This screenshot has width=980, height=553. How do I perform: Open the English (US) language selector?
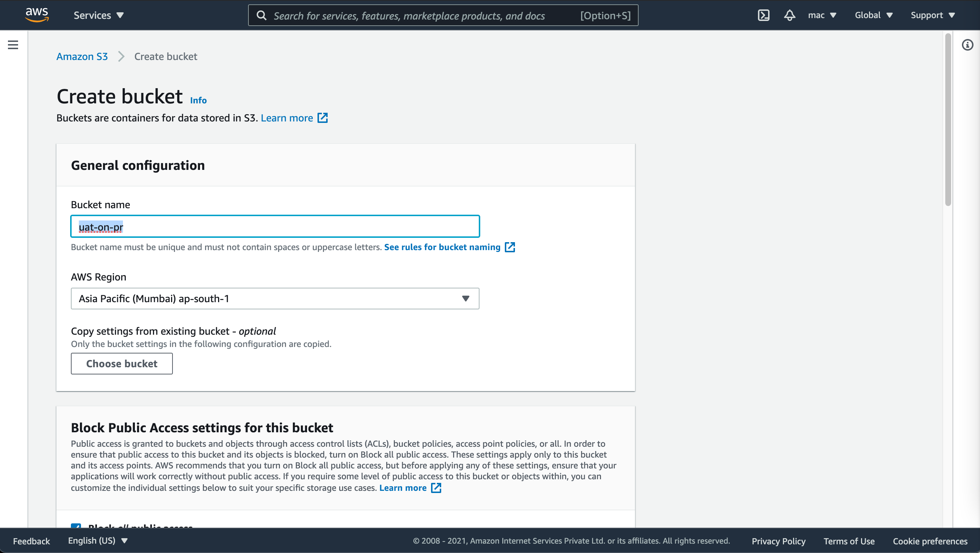coord(98,541)
